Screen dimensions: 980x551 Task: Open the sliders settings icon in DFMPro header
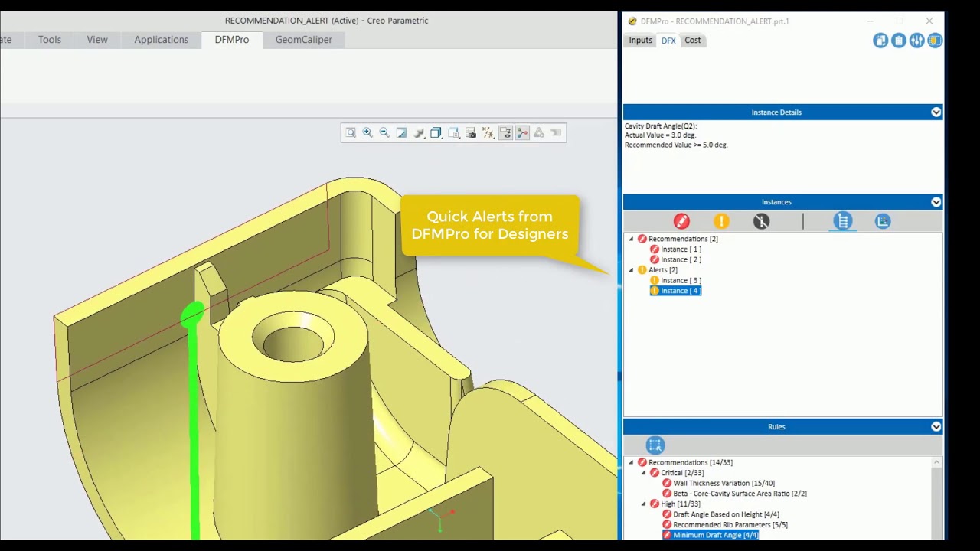[x=917, y=41]
